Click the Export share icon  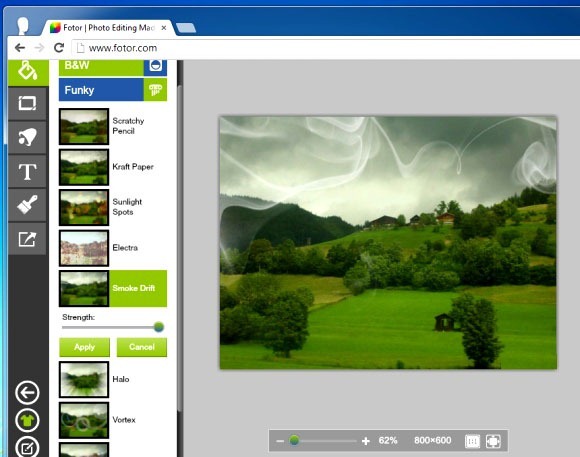coord(27,239)
